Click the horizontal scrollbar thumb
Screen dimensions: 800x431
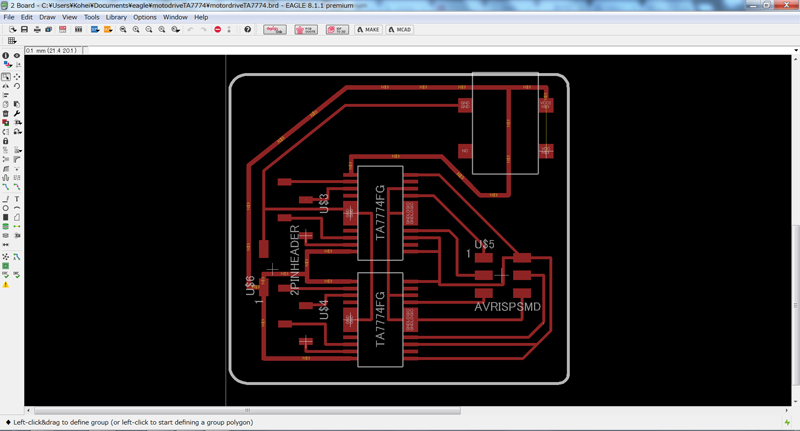(247, 410)
